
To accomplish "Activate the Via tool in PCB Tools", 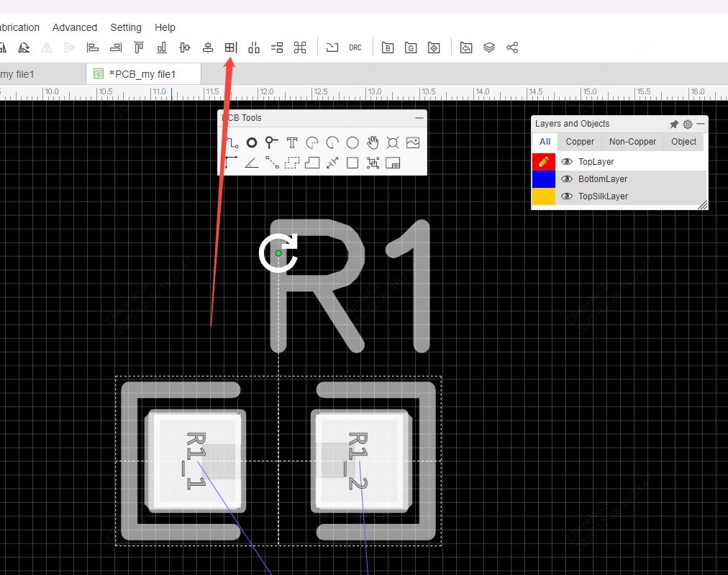I will (x=271, y=142).
